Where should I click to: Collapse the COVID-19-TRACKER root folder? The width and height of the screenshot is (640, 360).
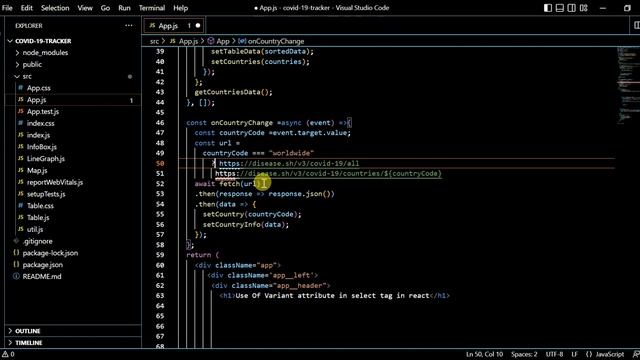click(43, 41)
